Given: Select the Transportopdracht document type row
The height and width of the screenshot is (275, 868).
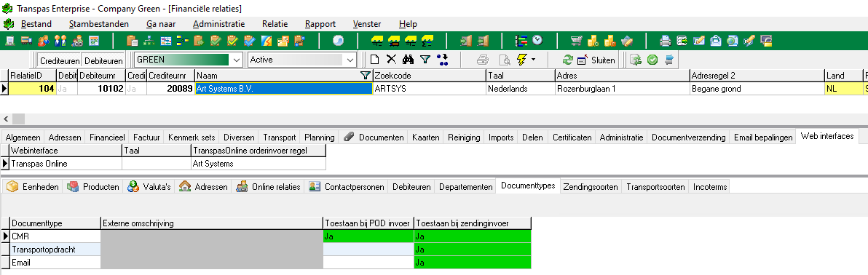Looking at the screenshot, I should coord(55,250).
